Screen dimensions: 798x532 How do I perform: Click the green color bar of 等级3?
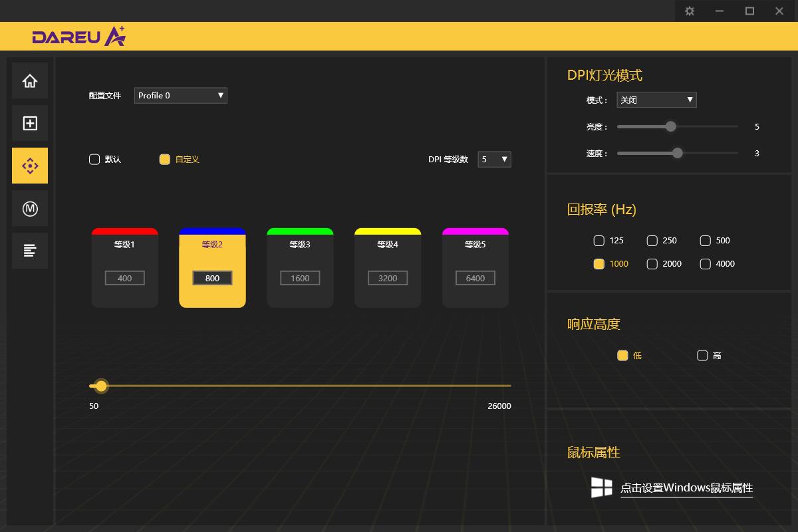pyautogui.click(x=300, y=231)
